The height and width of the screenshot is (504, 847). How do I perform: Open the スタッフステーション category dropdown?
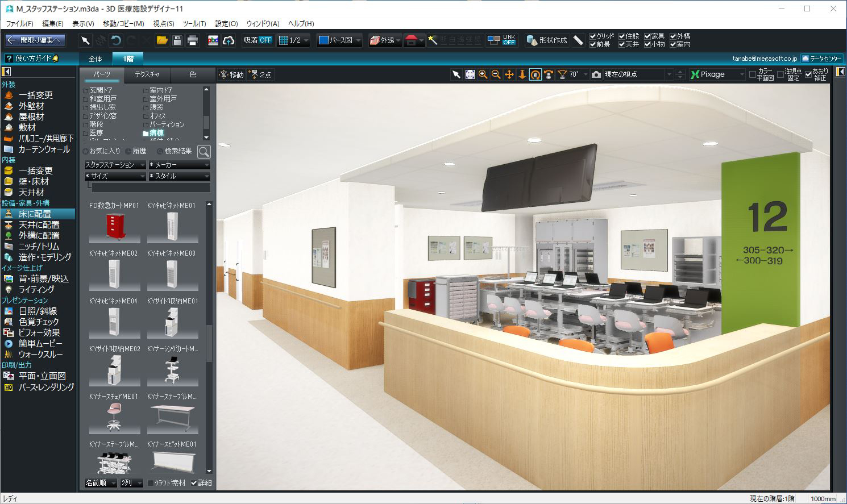pyautogui.click(x=115, y=165)
